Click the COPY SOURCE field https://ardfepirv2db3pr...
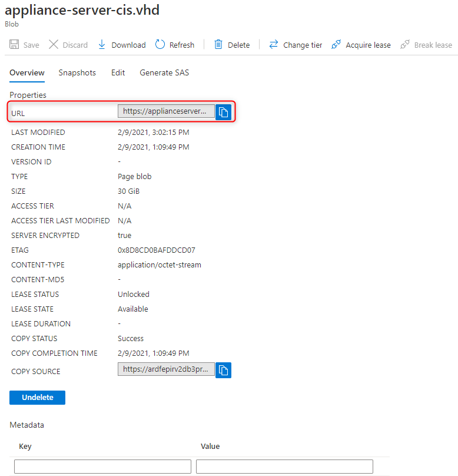This screenshot has width=458, height=476. tap(166, 369)
